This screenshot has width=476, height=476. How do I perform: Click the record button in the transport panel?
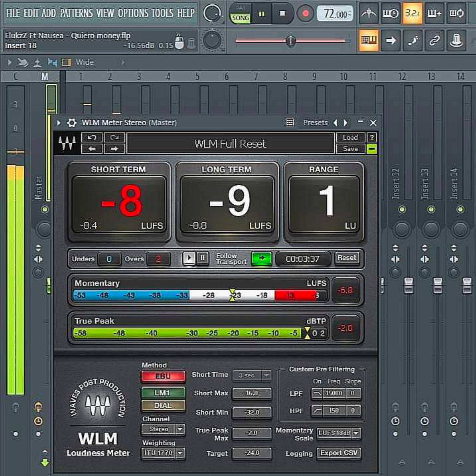click(305, 13)
